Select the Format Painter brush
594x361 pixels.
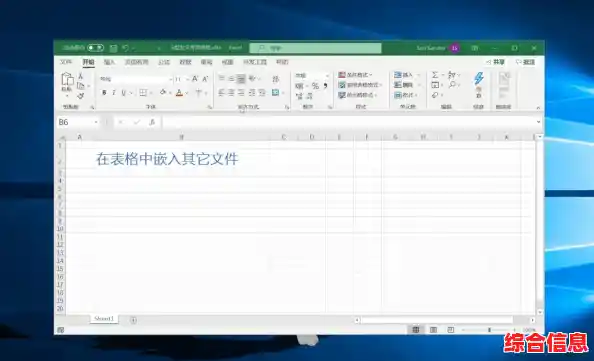click(80, 96)
